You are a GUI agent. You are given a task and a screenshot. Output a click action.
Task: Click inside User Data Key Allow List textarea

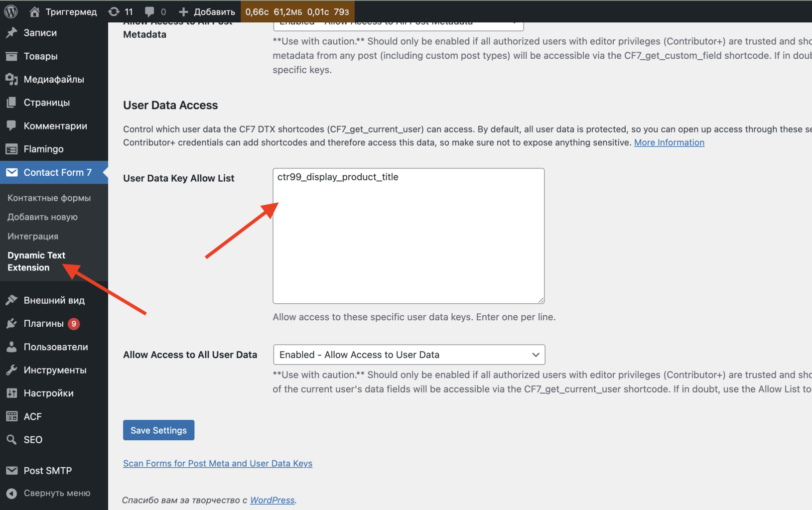(x=408, y=236)
